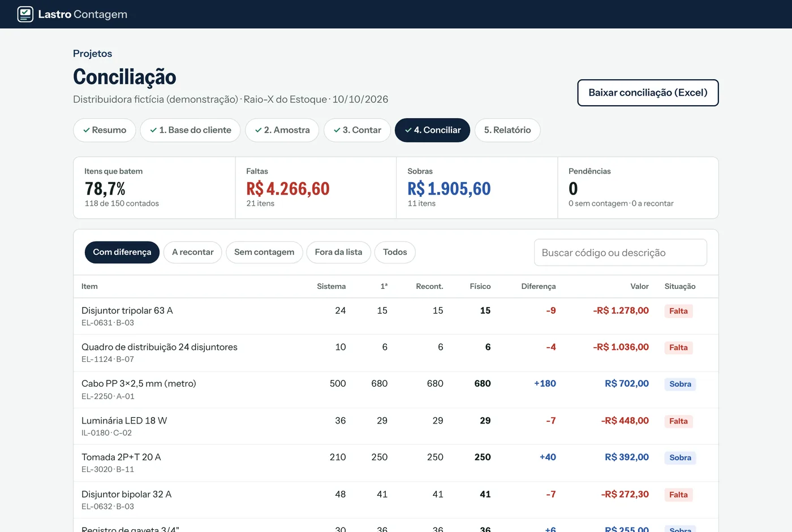Click code EL-1124 · B-07

tap(107, 360)
